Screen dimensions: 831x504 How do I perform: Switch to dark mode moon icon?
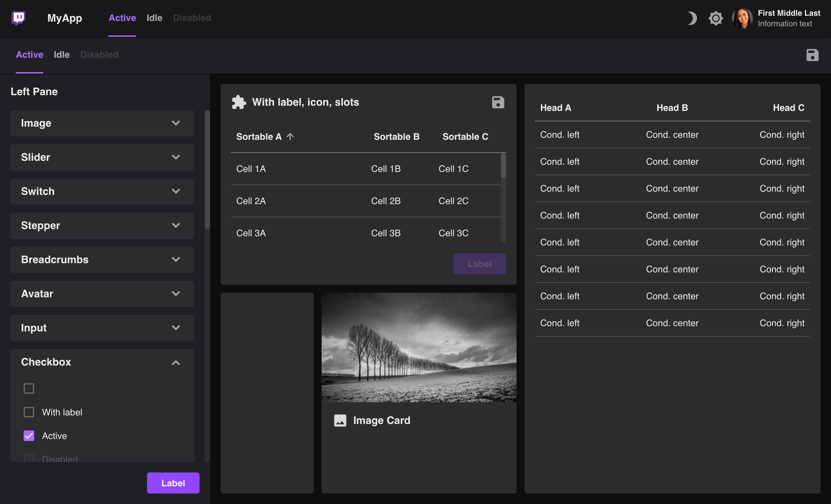[692, 18]
